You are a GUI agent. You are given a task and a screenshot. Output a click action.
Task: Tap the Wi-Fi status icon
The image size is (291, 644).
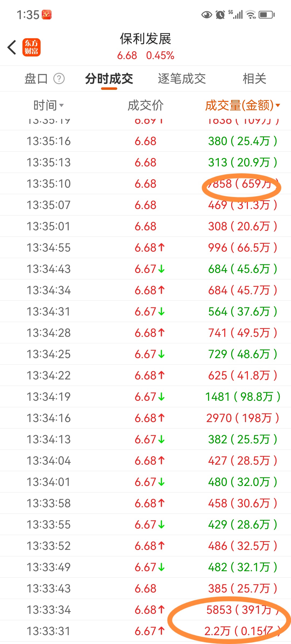[251, 15]
